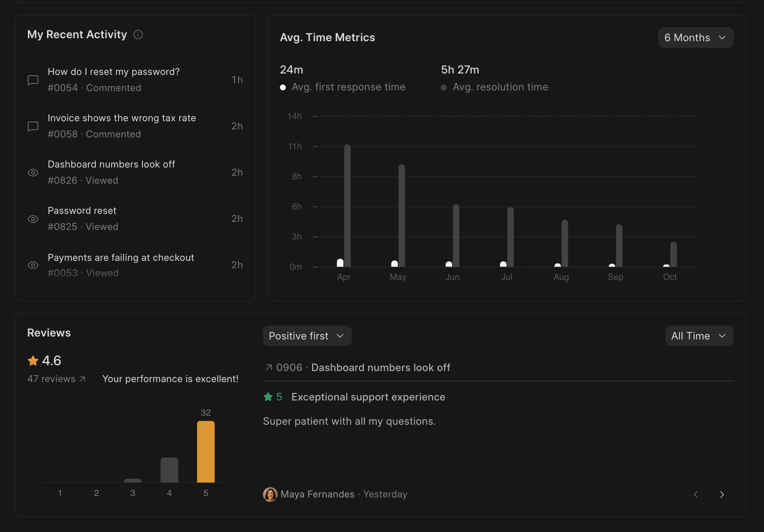The width and height of the screenshot is (764, 532).
Task: Open the All Time filter dropdown
Action: click(x=699, y=336)
